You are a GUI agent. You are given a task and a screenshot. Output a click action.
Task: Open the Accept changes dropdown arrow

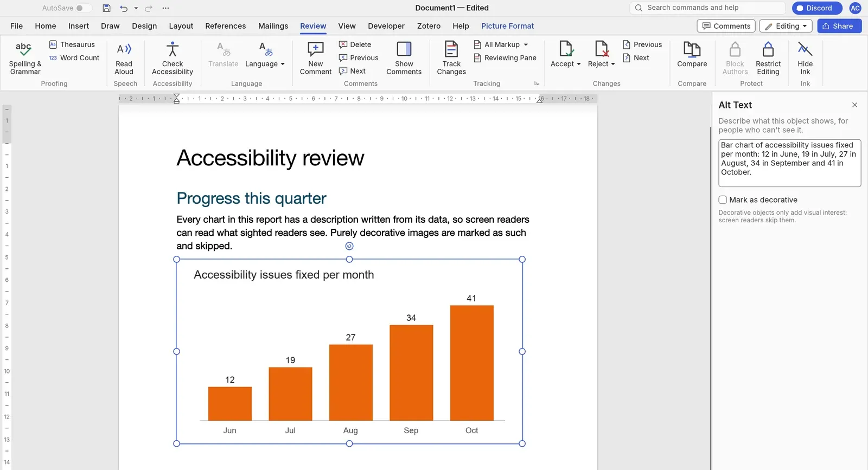point(579,64)
